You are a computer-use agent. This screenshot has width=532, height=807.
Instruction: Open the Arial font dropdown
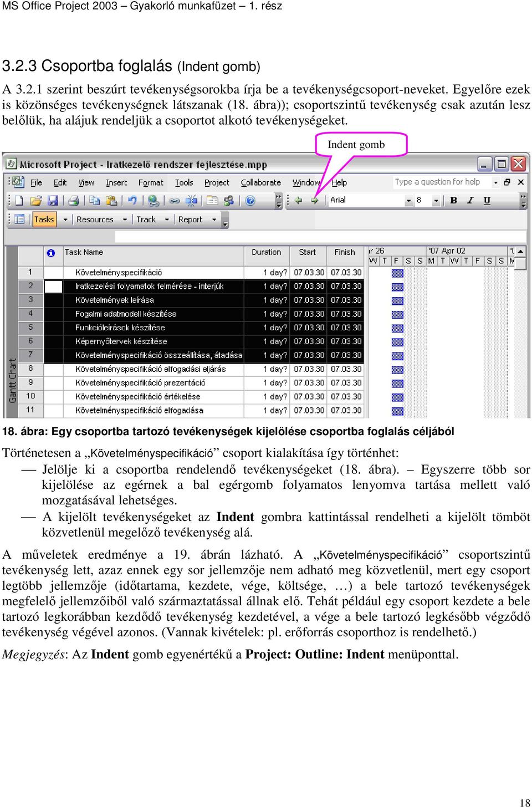(x=408, y=201)
